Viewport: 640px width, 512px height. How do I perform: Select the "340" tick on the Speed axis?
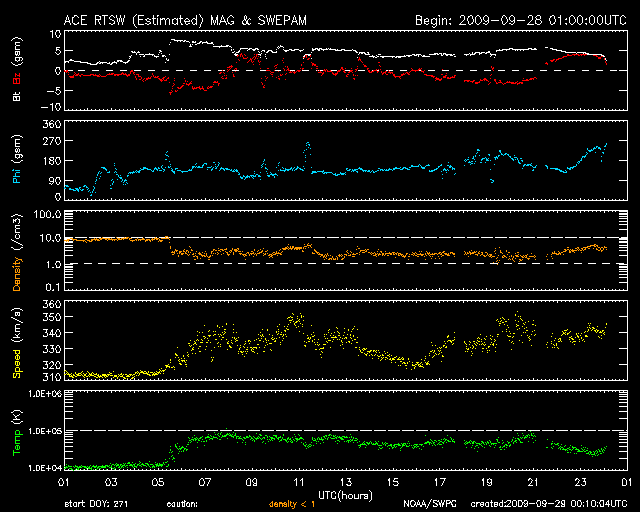(52, 333)
